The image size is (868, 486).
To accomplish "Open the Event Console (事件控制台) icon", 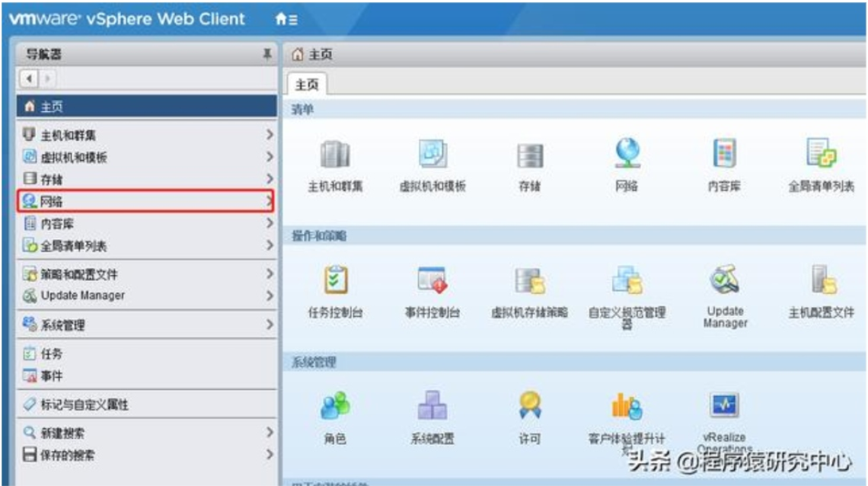I will point(432,280).
